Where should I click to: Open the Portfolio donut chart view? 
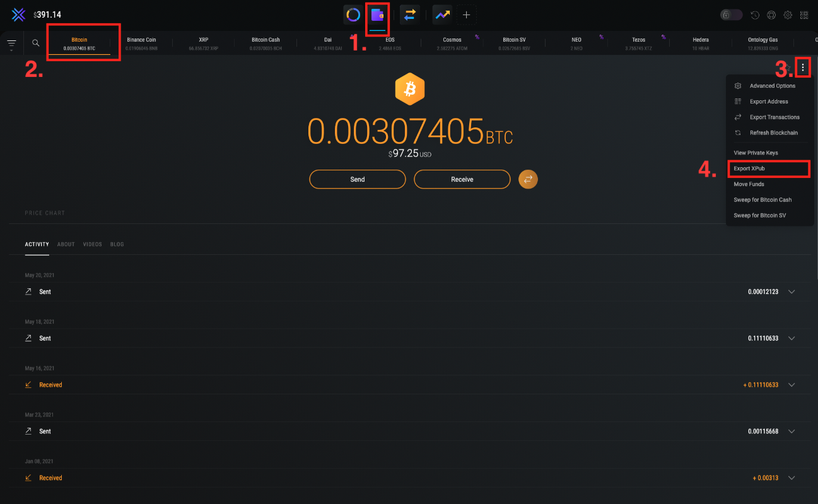[x=353, y=14]
